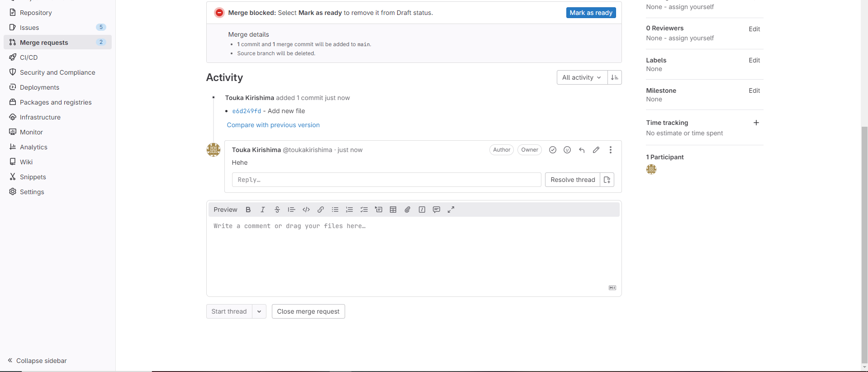Insert a table in the comment

point(393,210)
